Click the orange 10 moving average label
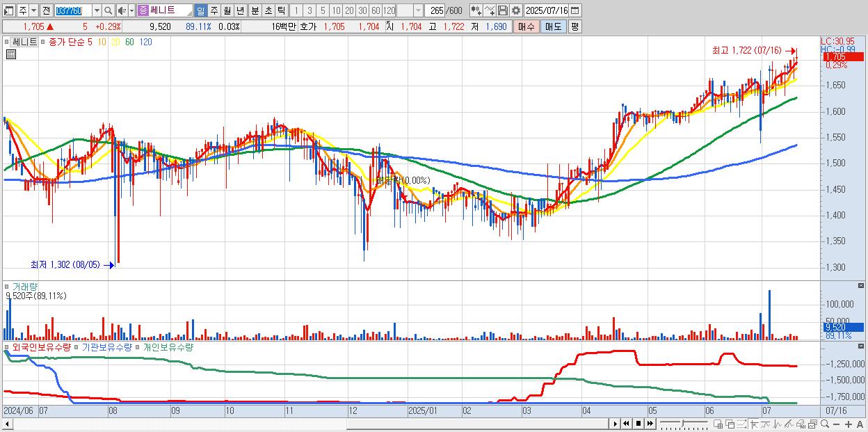This screenshot has width=868, height=432. click(102, 42)
